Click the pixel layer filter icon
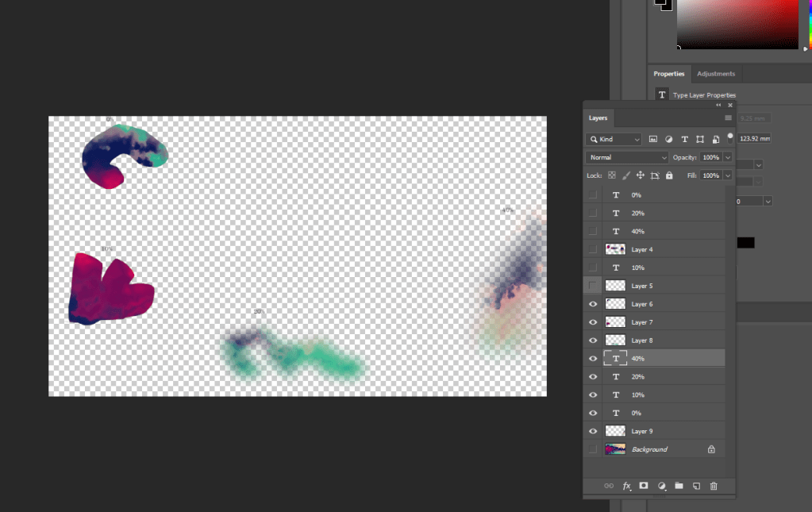This screenshot has height=512, width=812. coord(653,139)
